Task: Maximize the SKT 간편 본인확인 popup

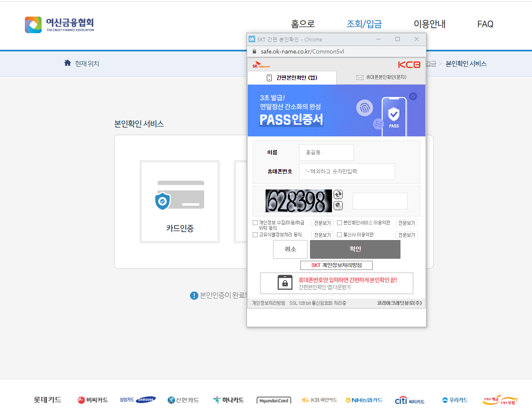Action: pyautogui.click(x=398, y=39)
